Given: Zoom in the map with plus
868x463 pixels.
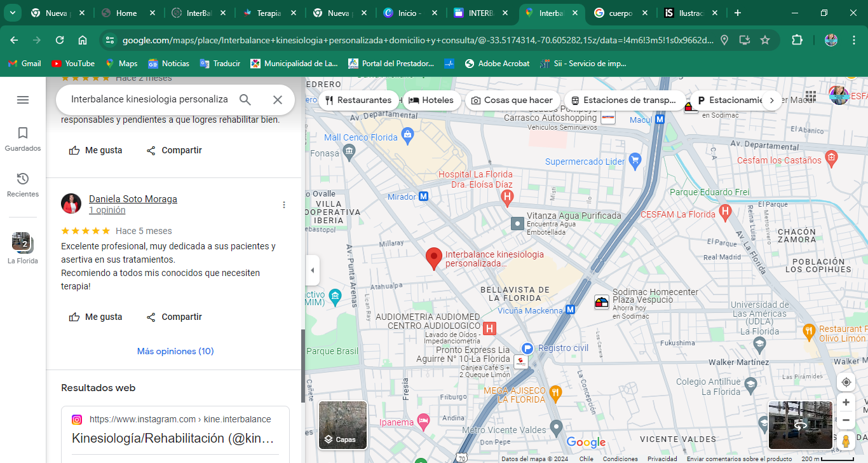Looking at the screenshot, I should click(846, 403).
